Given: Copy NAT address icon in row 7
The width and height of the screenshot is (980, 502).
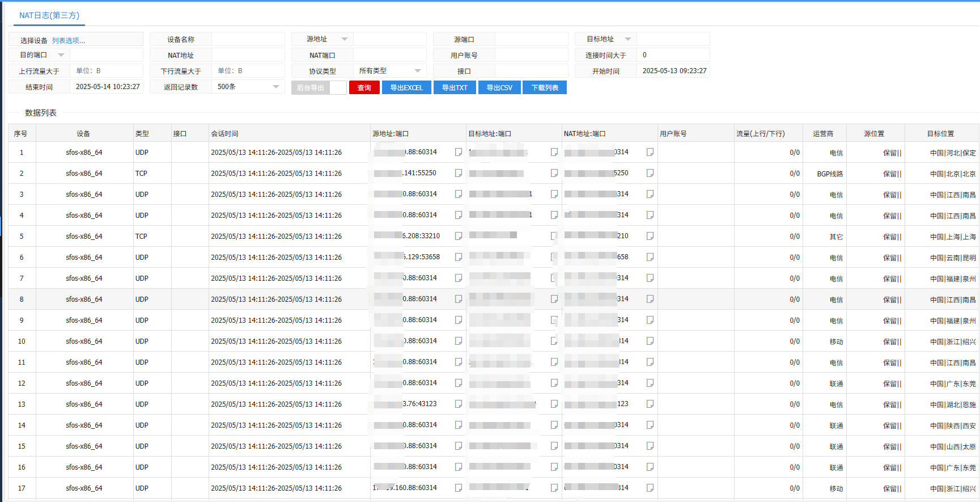Looking at the screenshot, I should (x=650, y=278).
